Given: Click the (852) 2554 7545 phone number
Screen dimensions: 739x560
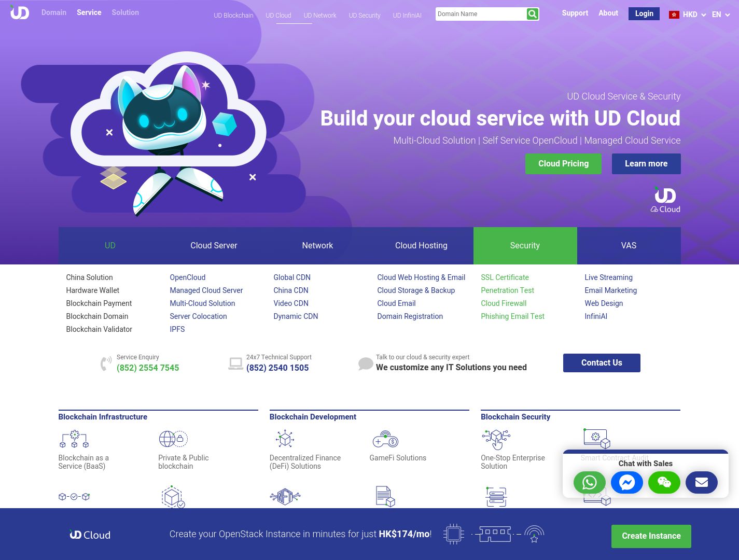Looking at the screenshot, I should point(148,368).
